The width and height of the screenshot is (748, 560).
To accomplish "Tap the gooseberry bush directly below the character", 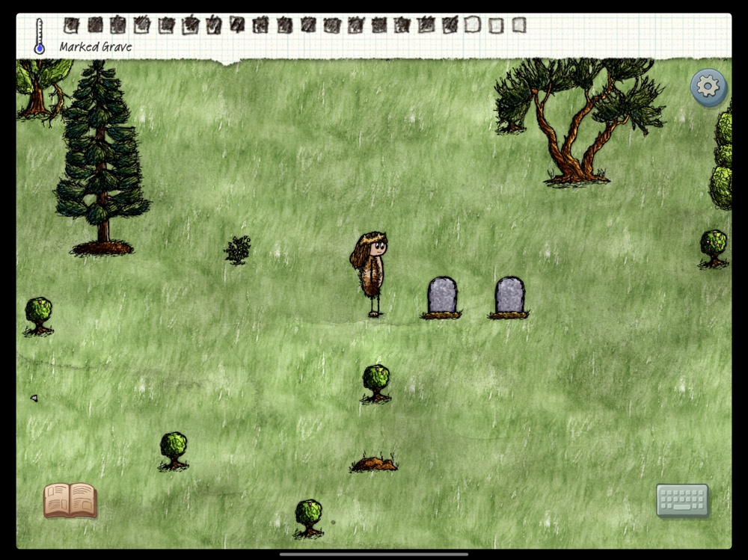I will 376,384.
